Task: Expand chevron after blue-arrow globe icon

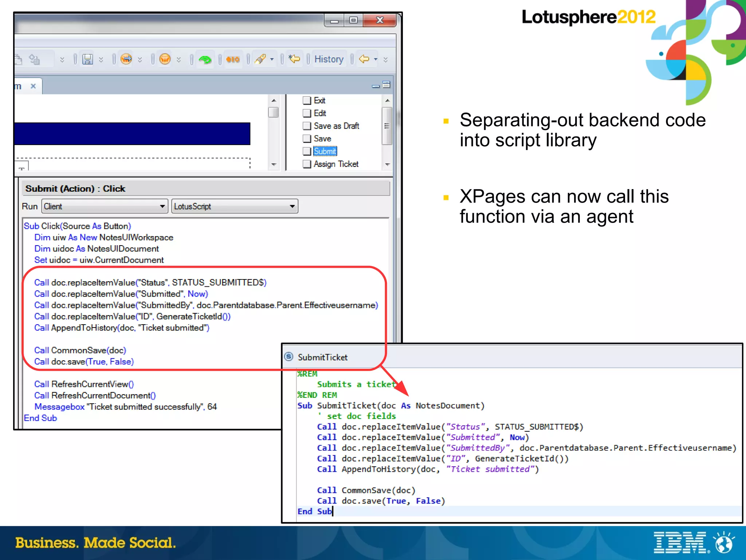Action: tap(140, 59)
